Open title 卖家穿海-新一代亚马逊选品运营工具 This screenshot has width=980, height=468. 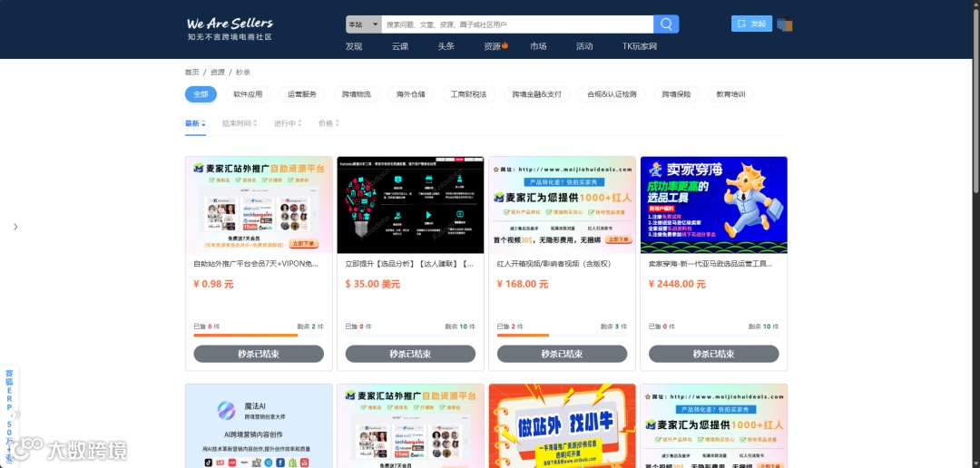(x=710, y=264)
